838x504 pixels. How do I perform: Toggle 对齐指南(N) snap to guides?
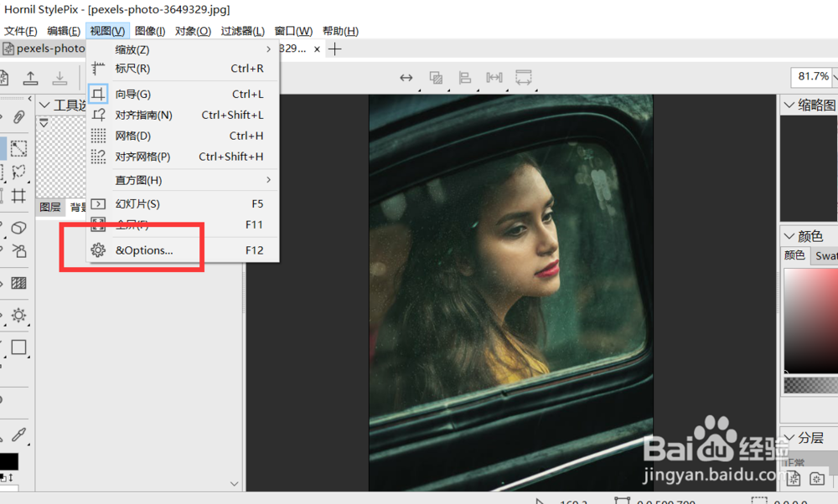point(183,115)
